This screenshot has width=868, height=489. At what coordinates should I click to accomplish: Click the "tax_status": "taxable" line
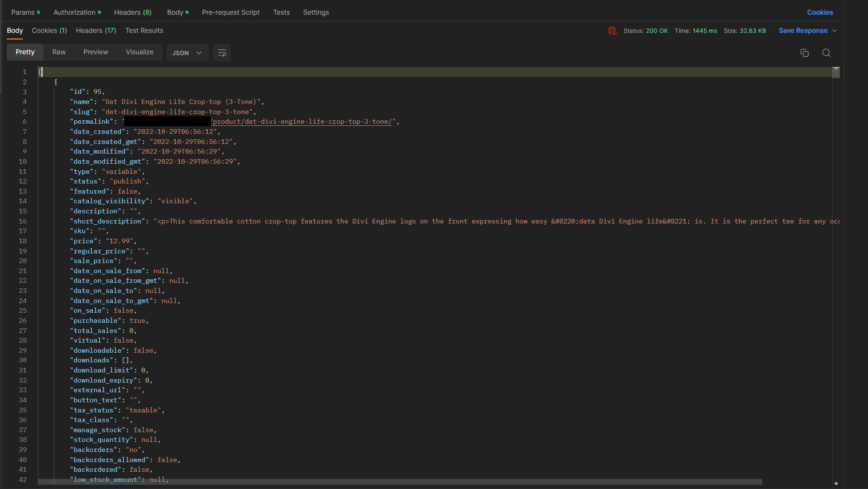coord(117,410)
